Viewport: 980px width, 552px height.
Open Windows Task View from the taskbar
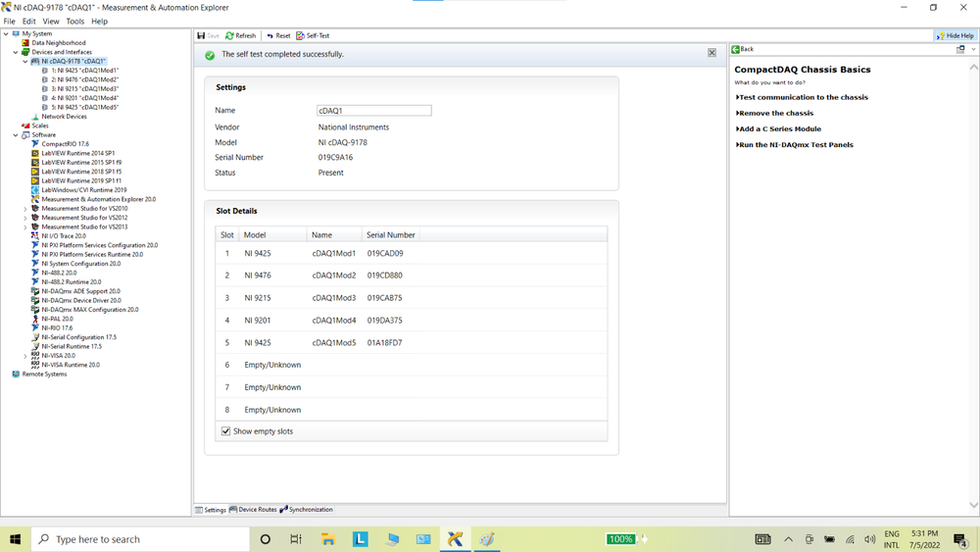pos(296,539)
